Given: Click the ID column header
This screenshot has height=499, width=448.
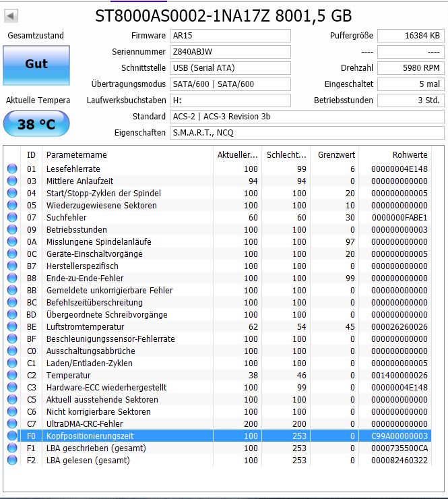Looking at the screenshot, I should point(31,155).
